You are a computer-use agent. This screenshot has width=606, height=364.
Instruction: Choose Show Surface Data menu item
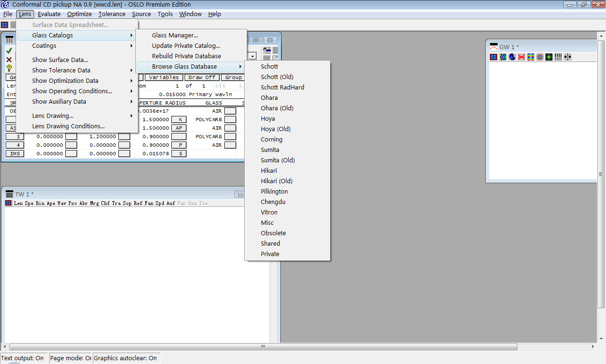(76, 60)
